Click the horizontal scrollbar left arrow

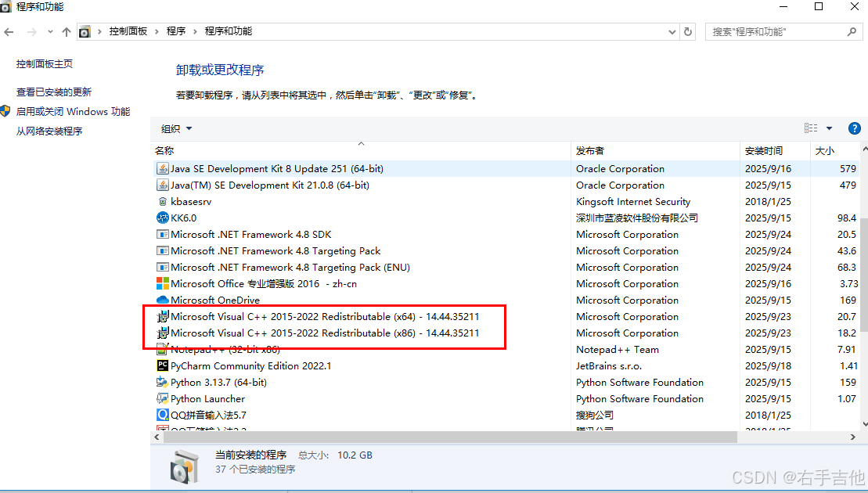[157, 437]
